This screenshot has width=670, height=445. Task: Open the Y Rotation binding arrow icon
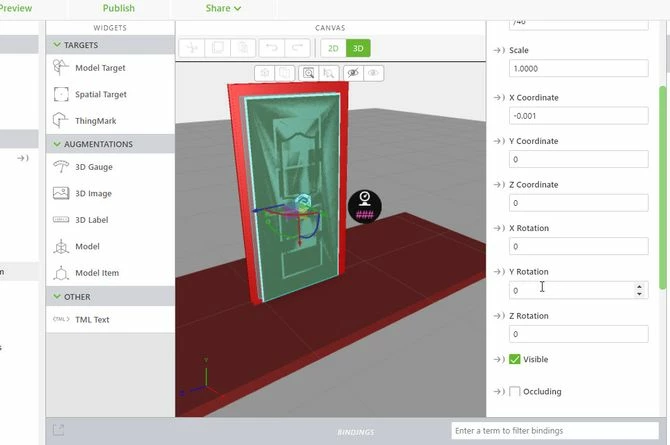click(499, 272)
